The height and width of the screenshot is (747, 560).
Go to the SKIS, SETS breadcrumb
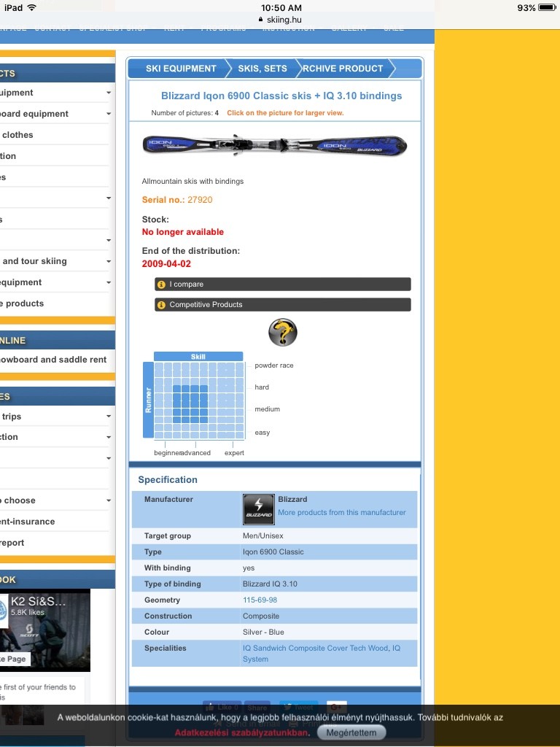click(262, 69)
